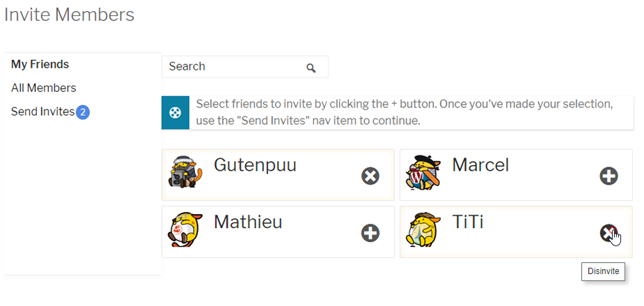Click the teal info icon in the notice
This screenshot has height=306, width=644.
175,112
